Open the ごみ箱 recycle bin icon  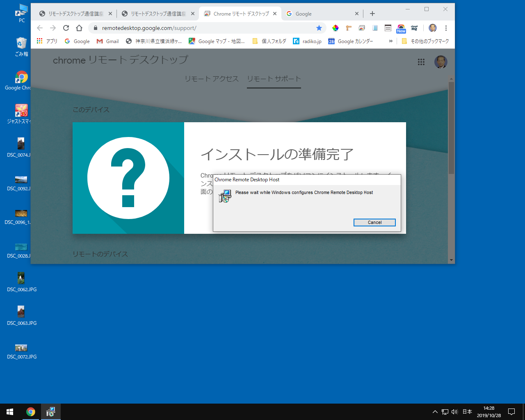pos(21,46)
